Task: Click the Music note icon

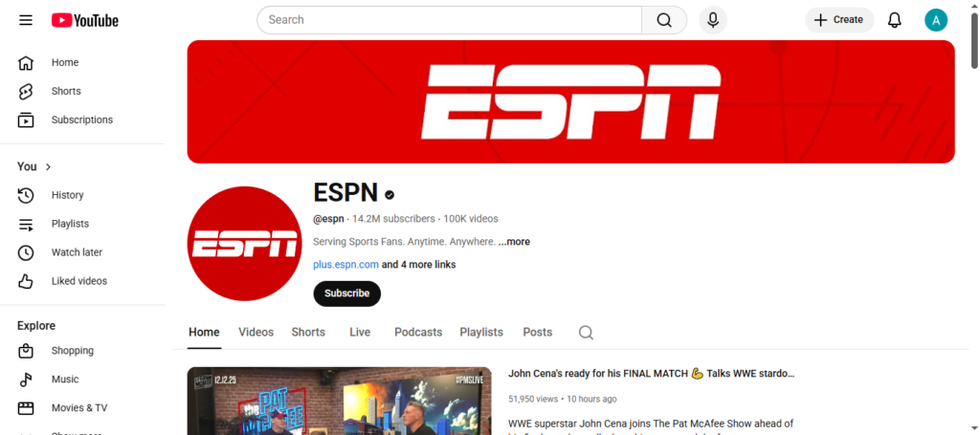Action: pos(26,380)
